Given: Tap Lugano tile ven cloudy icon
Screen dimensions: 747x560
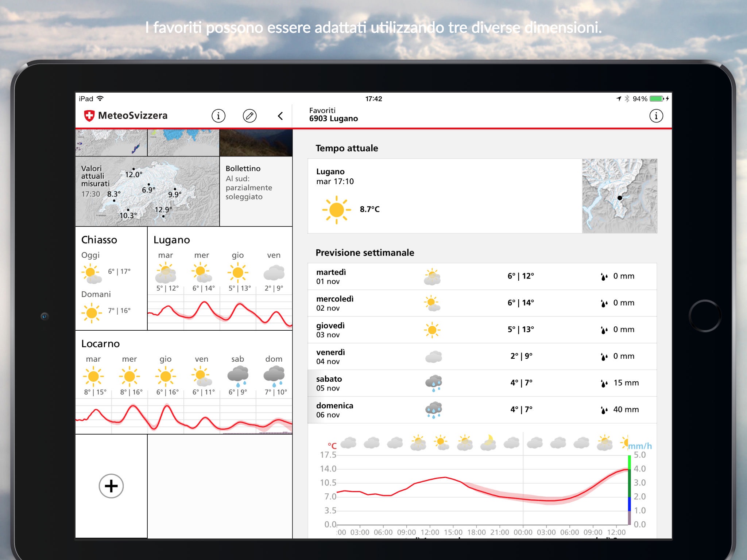Looking at the screenshot, I should click(274, 273).
